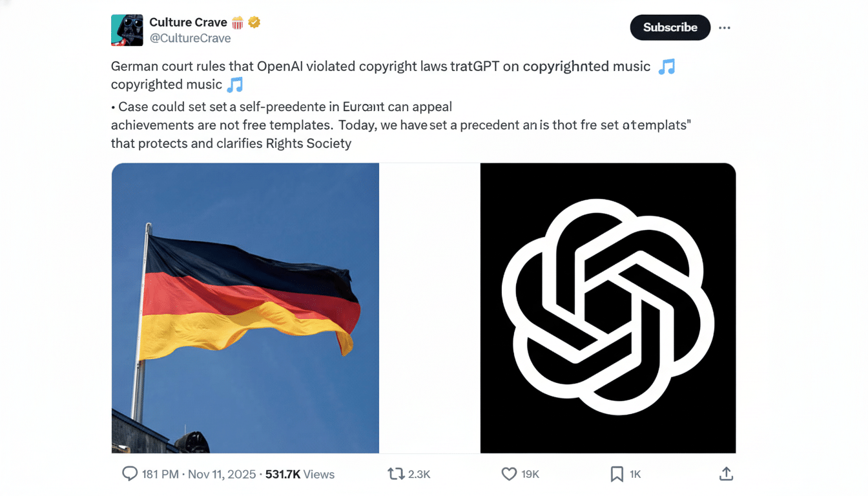Share the tweet with the share arrow icon
Screen dimensions: 868x496
coord(725,473)
